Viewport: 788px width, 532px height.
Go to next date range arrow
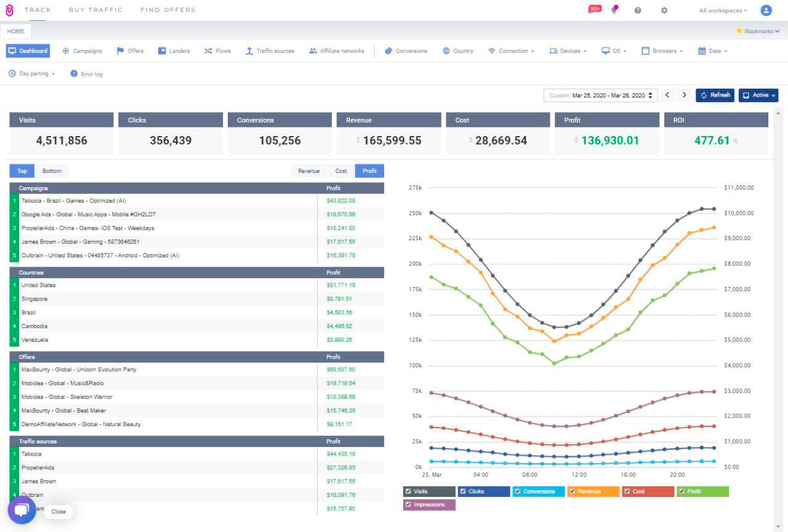coord(684,95)
